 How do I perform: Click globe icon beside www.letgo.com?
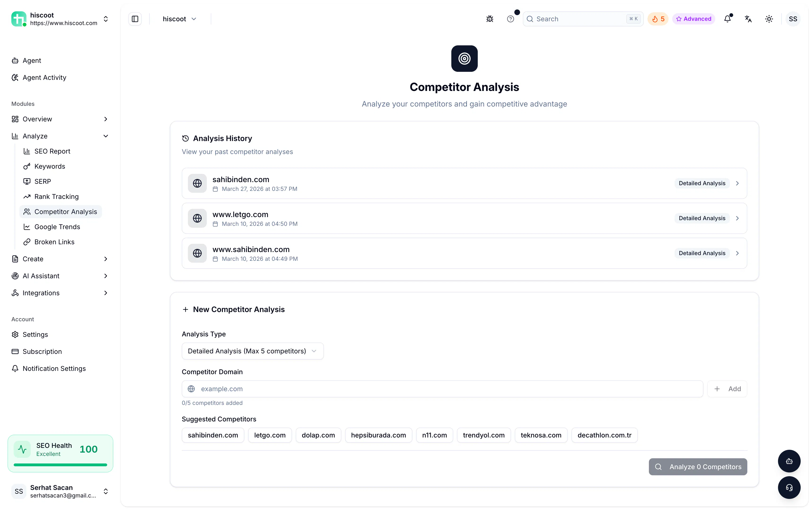pyautogui.click(x=197, y=218)
